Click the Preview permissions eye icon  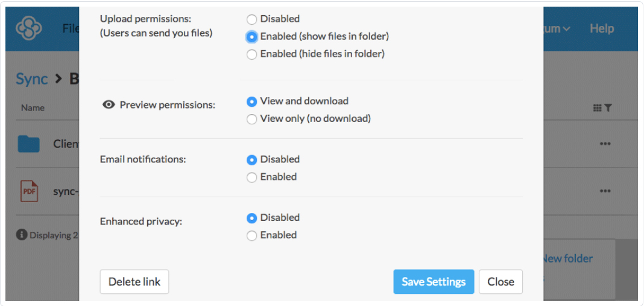(109, 105)
